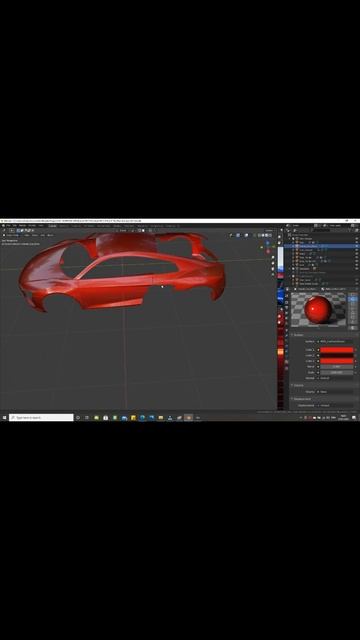
Task: Open the Surface shader selector
Action: pyautogui.click(x=336, y=342)
